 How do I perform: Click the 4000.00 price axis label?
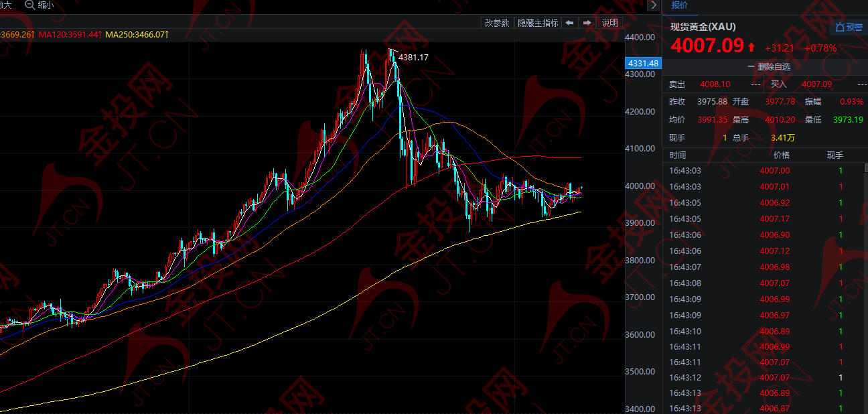coord(640,186)
